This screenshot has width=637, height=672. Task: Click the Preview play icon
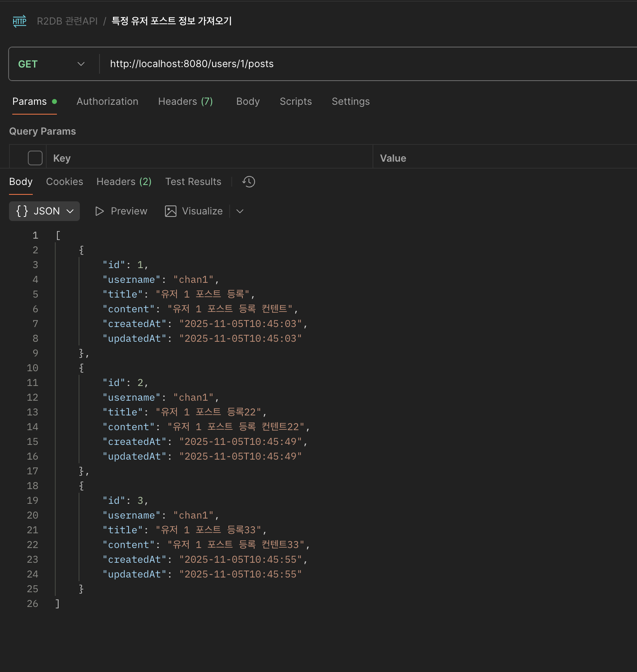click(99, 211)
